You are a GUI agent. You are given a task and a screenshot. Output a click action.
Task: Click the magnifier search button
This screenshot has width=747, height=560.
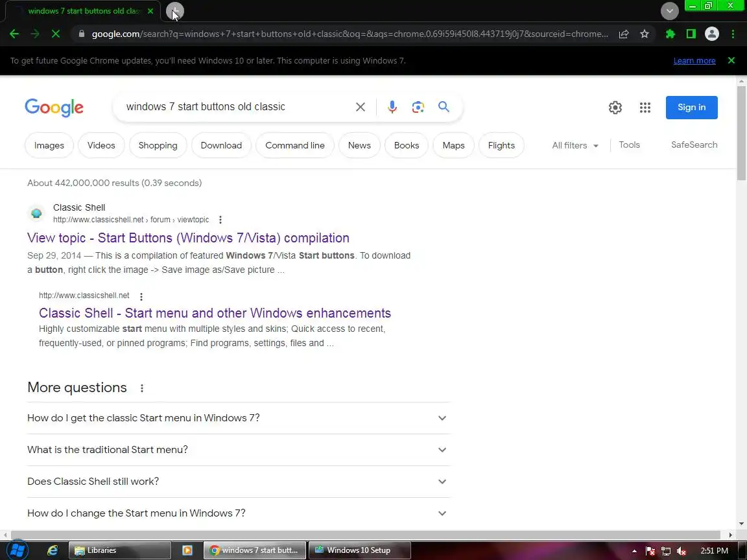pos(444,107)
